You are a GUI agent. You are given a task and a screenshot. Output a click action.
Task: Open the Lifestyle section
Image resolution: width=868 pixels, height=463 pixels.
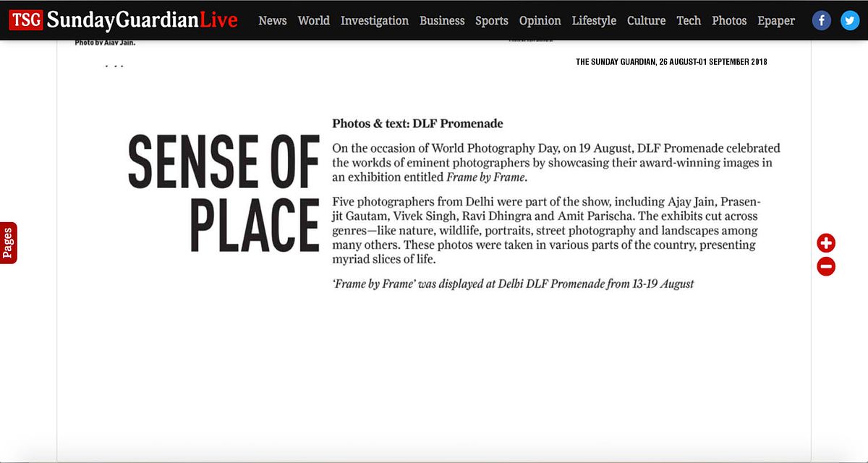pyautogui.click(x=594, y=20)
